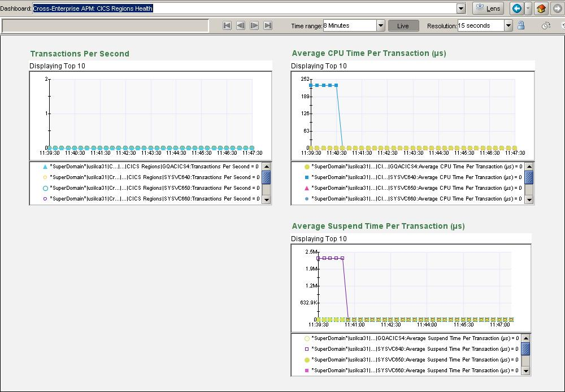Toggle the Live mode button

click(x=403, y=26)
